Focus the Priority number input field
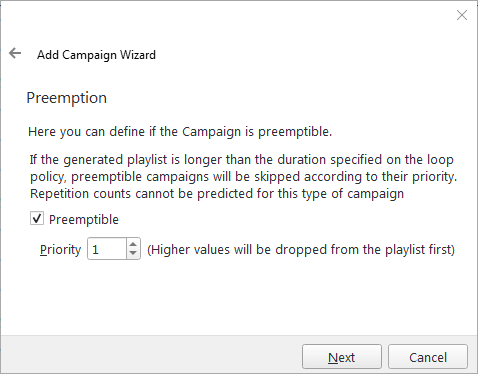Viewport: 478px width, 374px height. [107, 249]
